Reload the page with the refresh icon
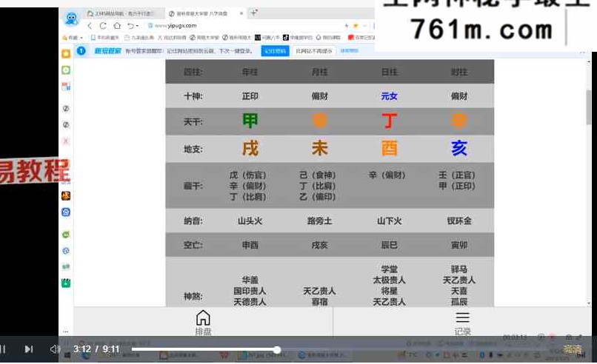The width and height of the screenshot is (597, 364). click(x=103, y=25)
